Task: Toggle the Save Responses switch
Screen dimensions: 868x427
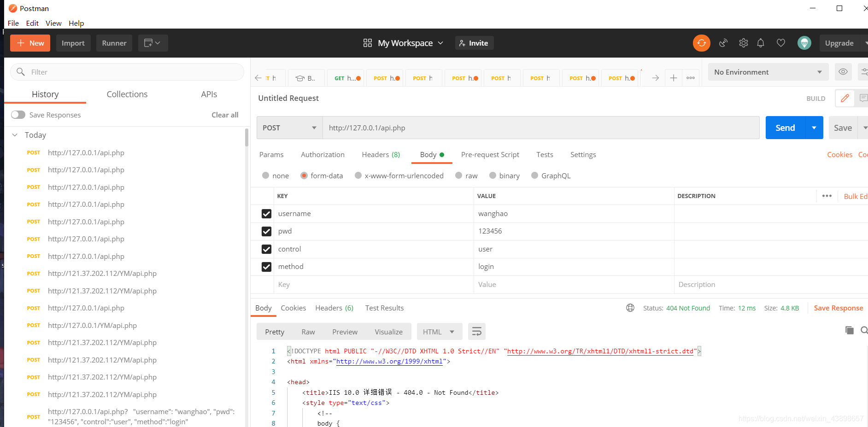Action: 18,115
